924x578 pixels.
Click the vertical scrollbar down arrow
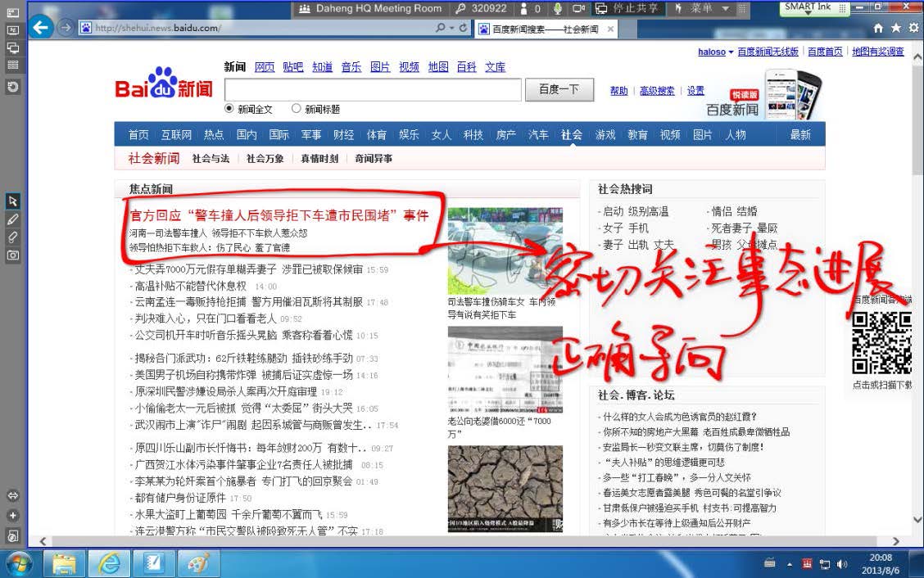point(917,520)
